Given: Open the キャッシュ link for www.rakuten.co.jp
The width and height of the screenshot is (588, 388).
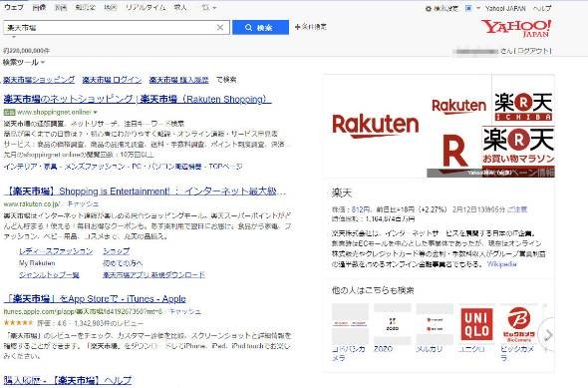Looking at the screenshot, I should 83,203.
